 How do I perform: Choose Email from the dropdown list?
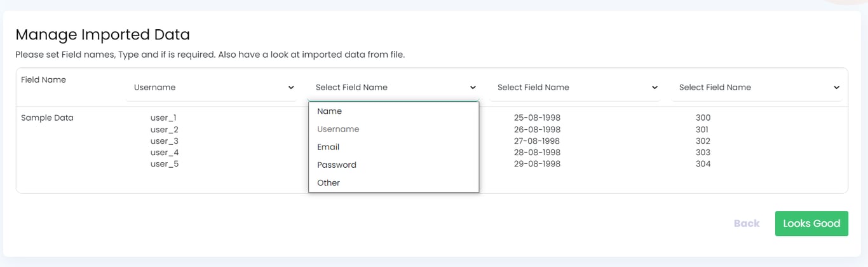pos(328,147)
